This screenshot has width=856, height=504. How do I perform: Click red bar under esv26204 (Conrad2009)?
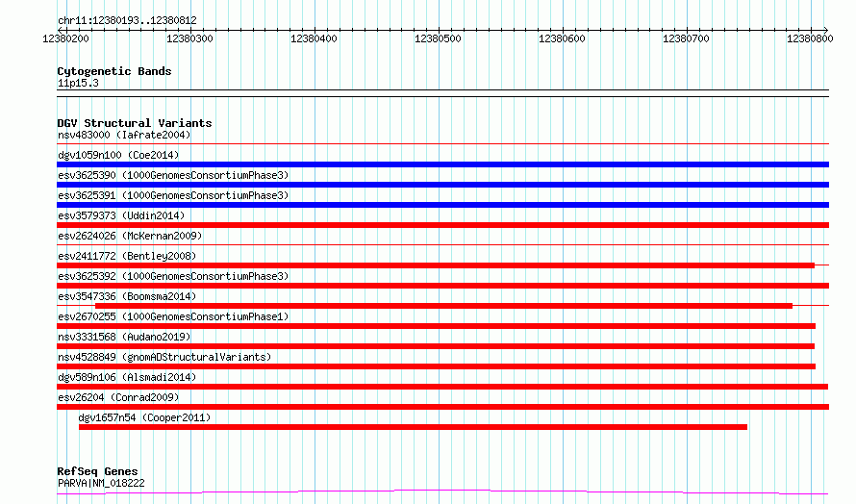pos(442,407)
